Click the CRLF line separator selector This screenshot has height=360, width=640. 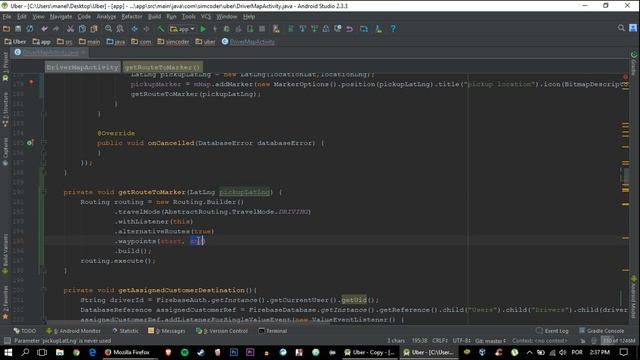pos(440,341)
